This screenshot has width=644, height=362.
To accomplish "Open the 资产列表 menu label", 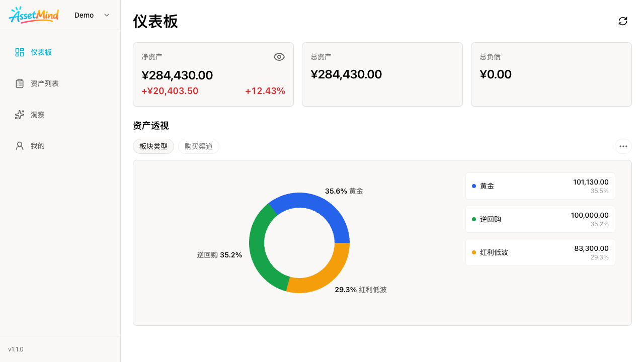I will (x=45, y=83).
